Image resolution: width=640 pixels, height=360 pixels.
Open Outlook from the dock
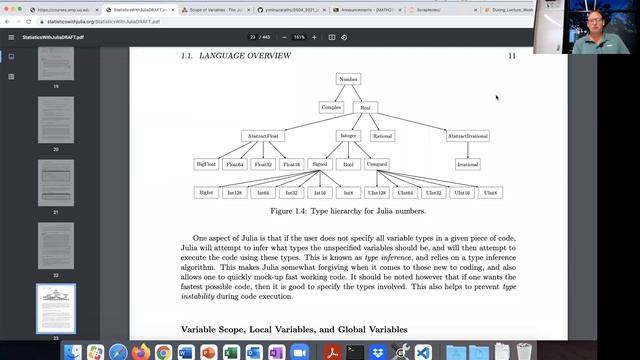click(254, 352)
